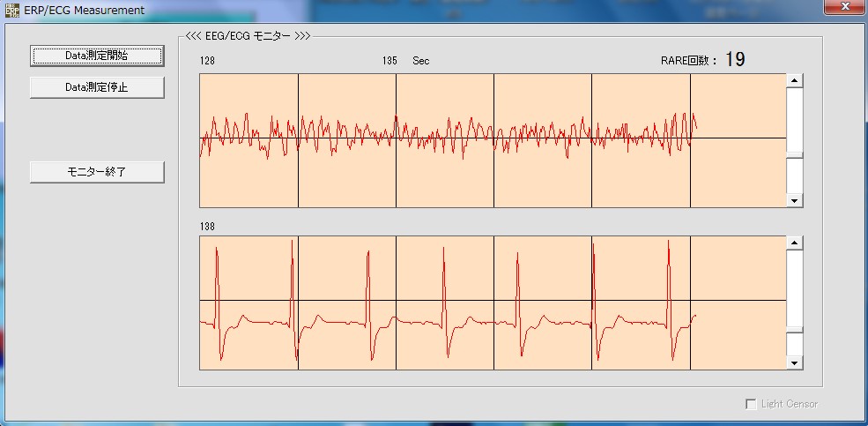Click the モニター終了 button

[x=97, y=172]
